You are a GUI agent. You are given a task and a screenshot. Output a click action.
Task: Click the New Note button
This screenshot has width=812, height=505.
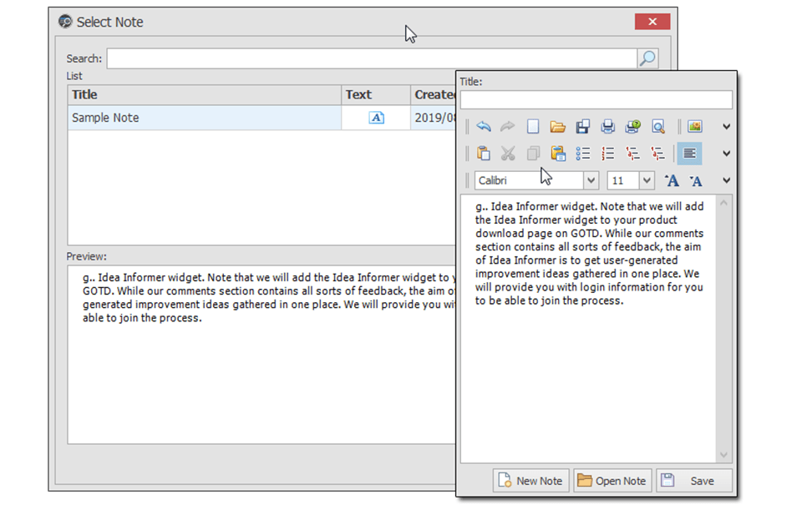530,481
